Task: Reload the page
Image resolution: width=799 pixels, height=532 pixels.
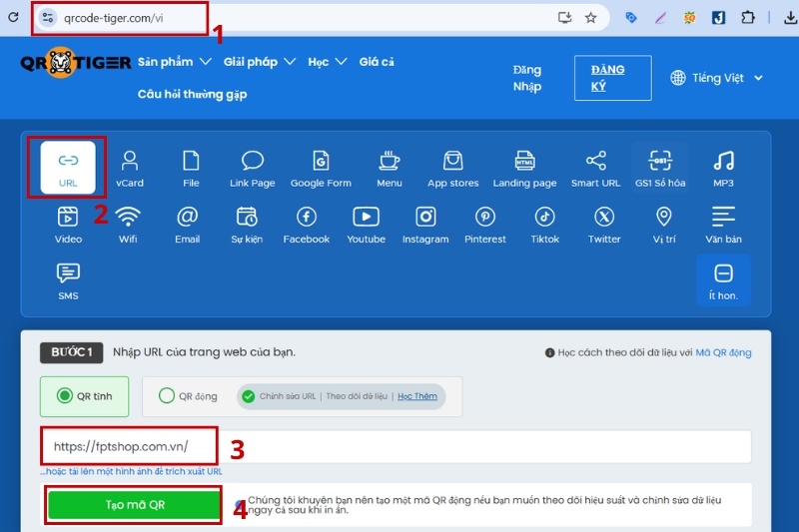Action: coord(13,17)
